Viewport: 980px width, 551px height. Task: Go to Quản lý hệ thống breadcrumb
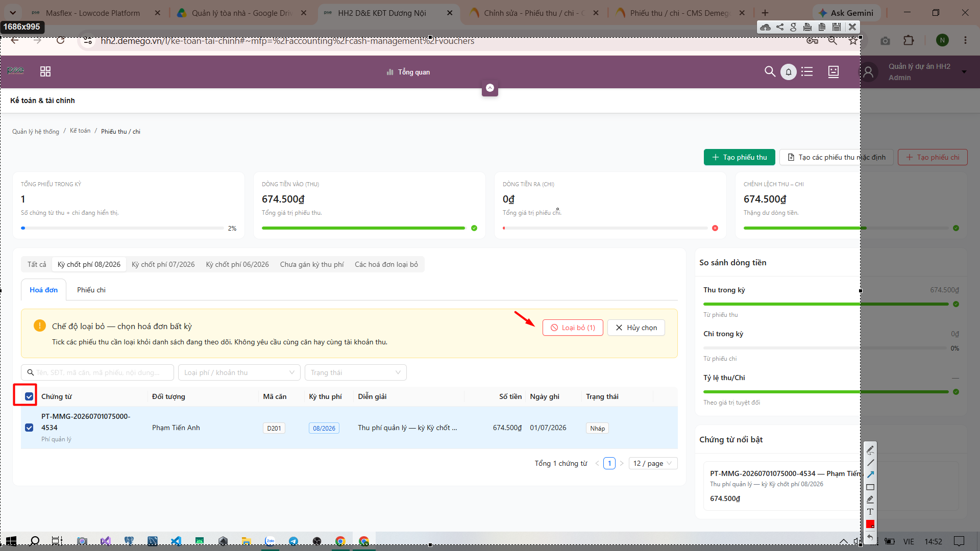coord(36,132)
